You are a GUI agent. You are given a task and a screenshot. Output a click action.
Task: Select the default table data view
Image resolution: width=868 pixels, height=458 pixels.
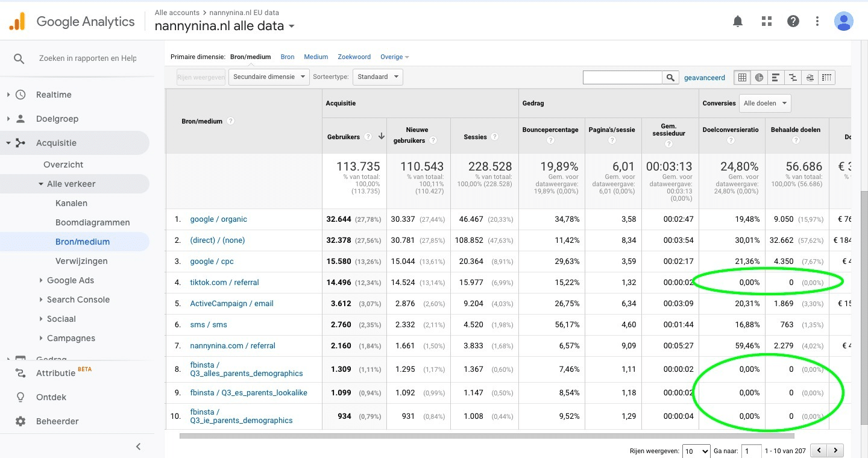[741, 77]
